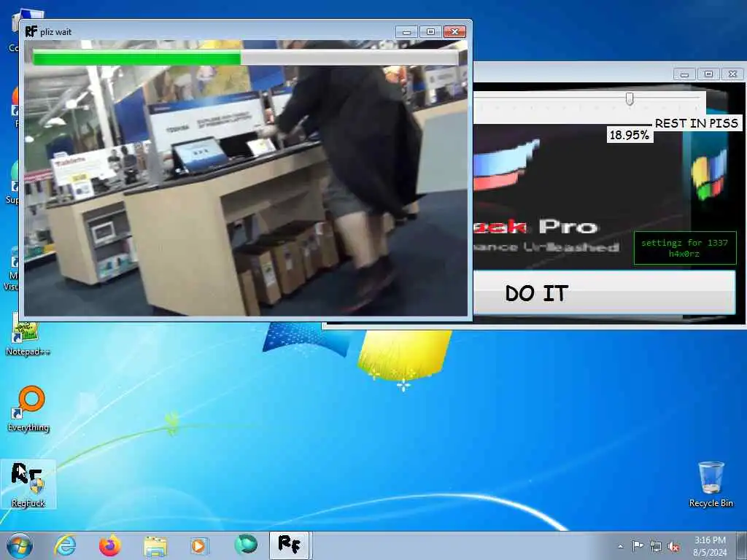Close the background settings window
The height and width of the screenshot is (560, 747).
732,74
